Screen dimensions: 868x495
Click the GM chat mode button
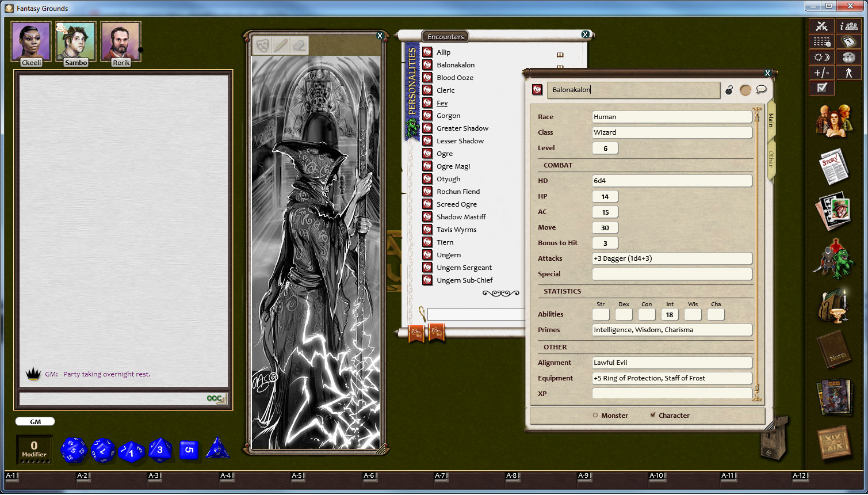click(35, 421)
